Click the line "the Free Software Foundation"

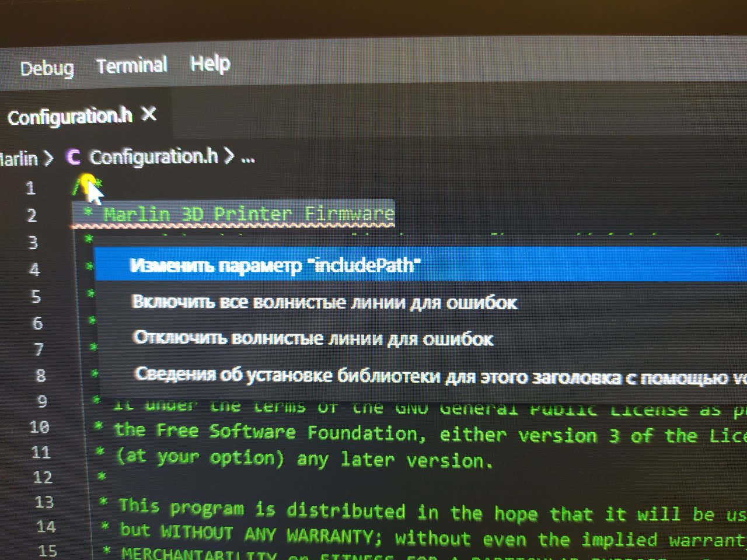(x=430, y=434)
